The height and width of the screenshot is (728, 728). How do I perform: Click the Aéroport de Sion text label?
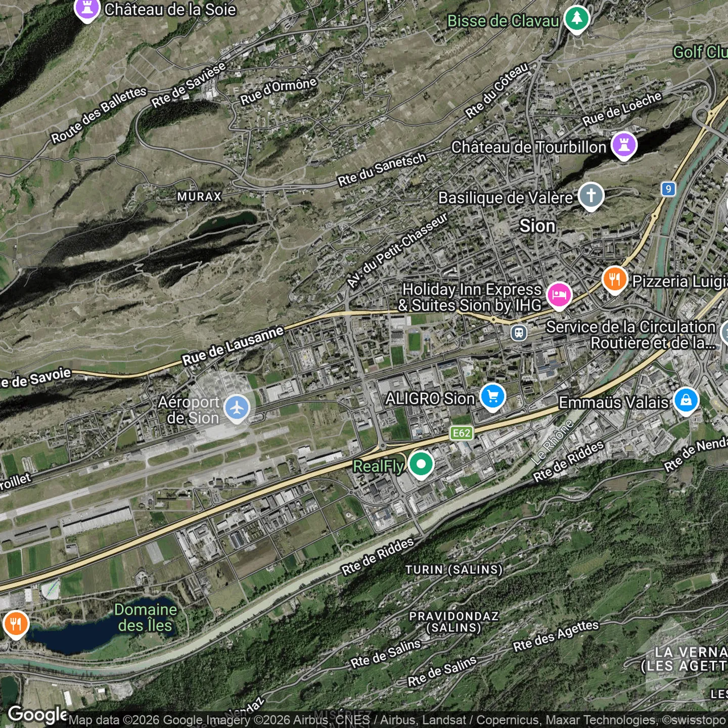[189, 410]
